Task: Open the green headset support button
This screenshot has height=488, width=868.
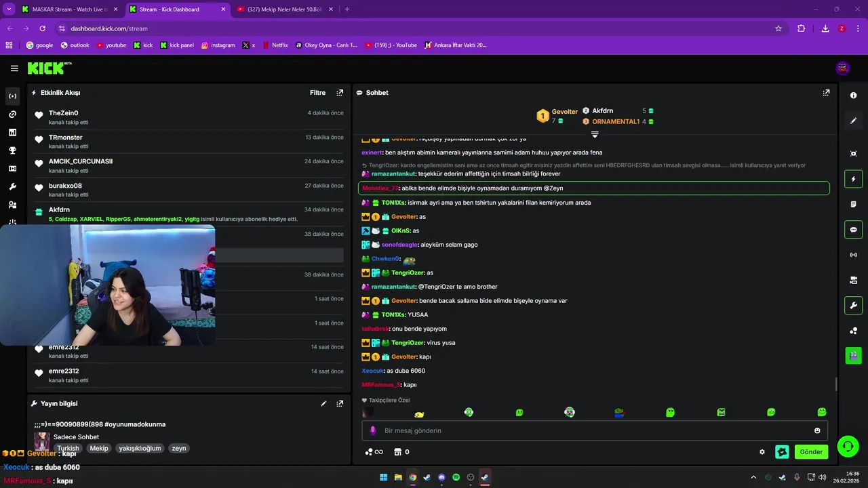Action: point(848,447)
